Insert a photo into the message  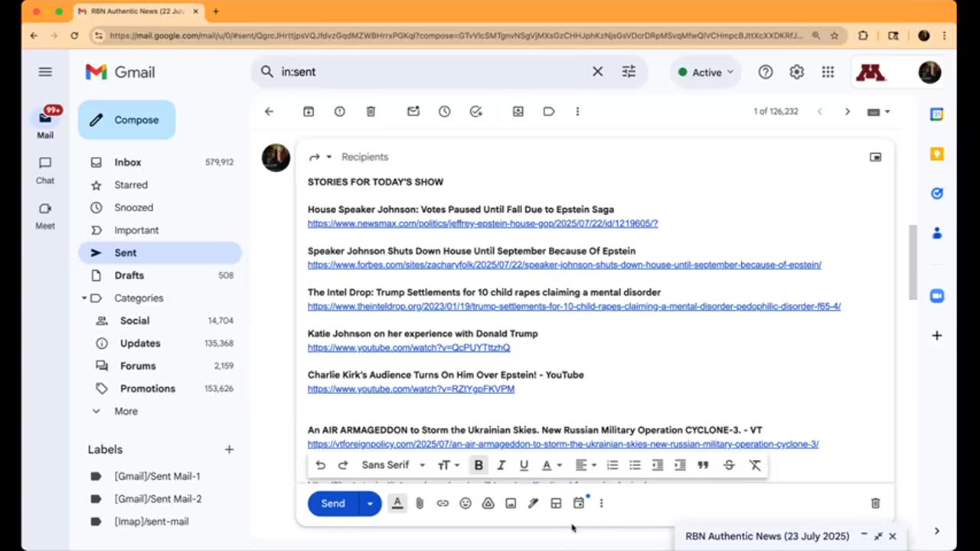511,504
